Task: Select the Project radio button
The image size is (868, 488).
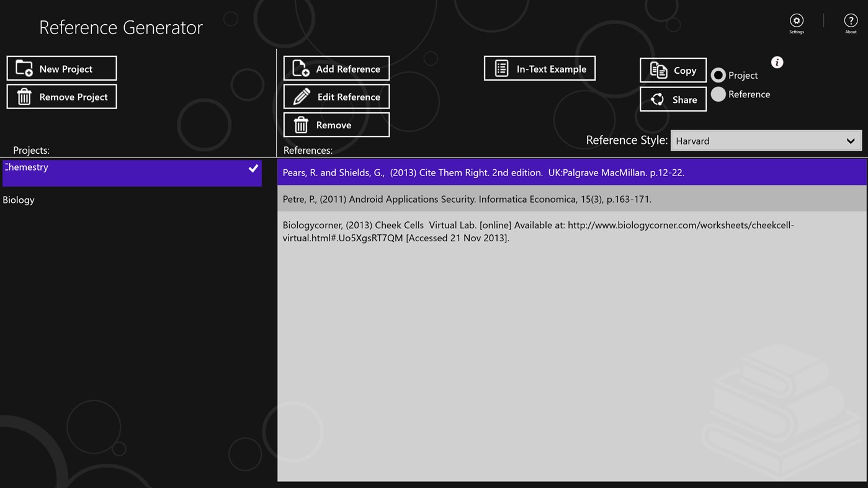Action: (x=718, y=75)
